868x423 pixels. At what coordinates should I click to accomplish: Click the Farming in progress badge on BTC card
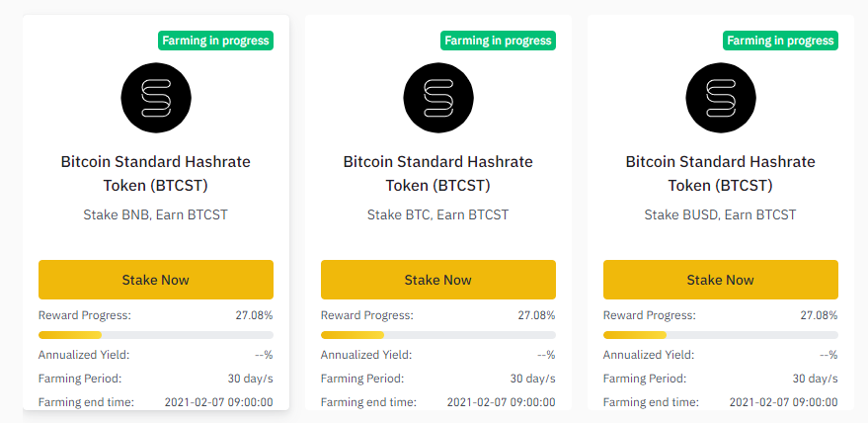tap(498, 41)
